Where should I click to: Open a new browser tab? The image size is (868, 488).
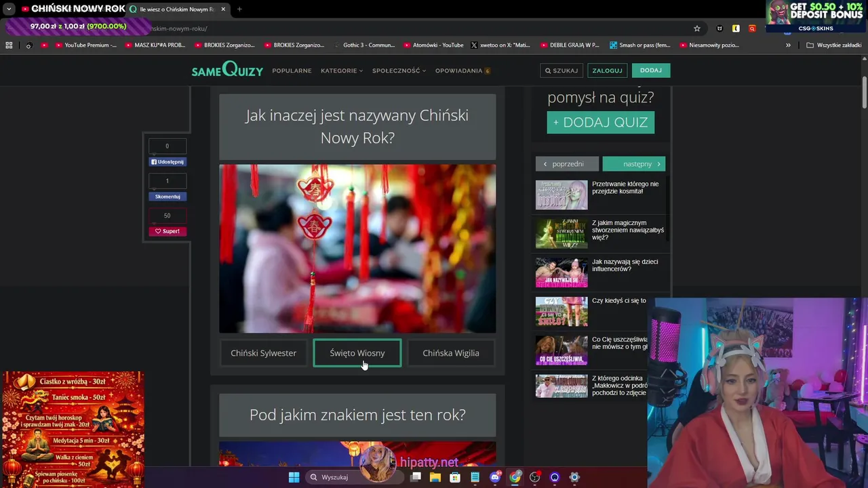point(239,9)
